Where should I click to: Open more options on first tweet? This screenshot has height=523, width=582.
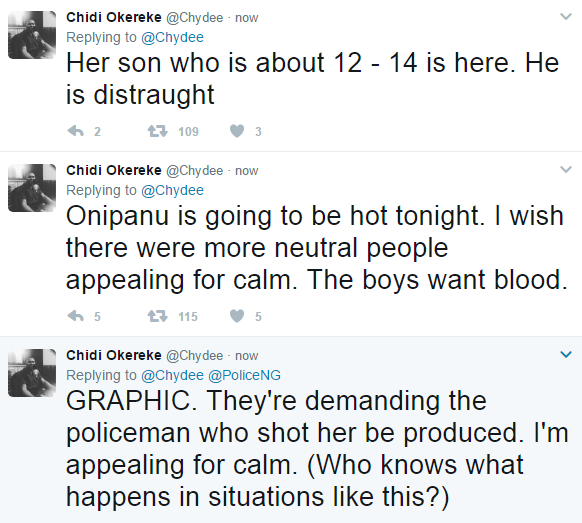pyautogui.click(x=566, y=17)
